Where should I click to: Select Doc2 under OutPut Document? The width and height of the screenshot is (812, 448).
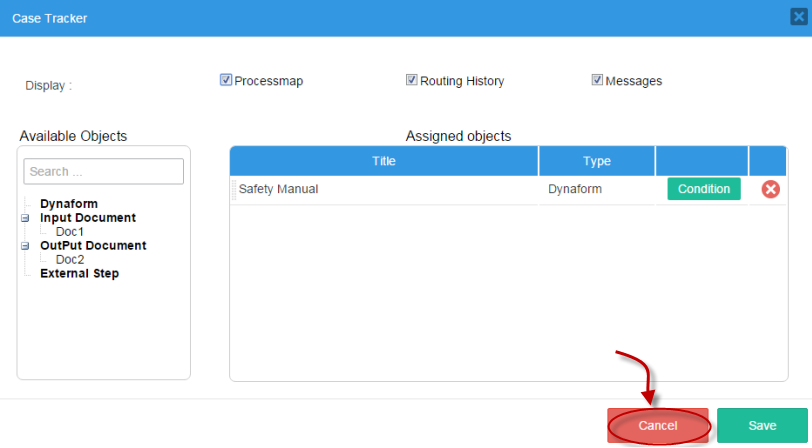coord(70,259)
